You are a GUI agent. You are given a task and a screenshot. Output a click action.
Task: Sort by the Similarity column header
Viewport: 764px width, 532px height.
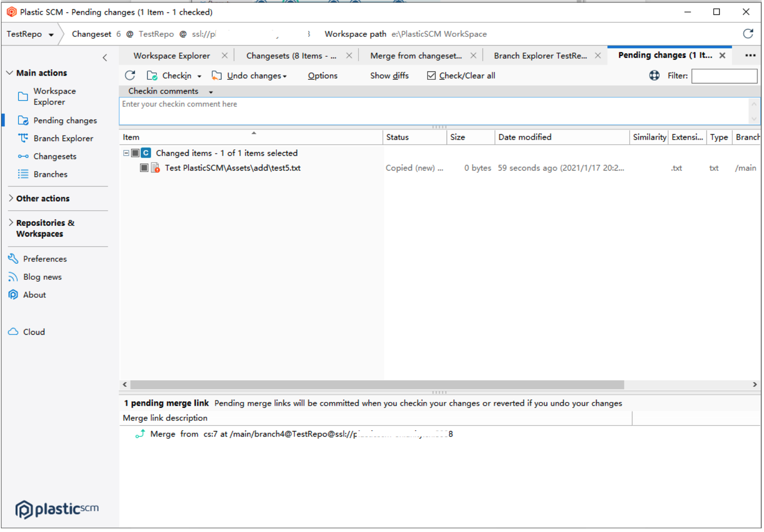pos(649,137)
